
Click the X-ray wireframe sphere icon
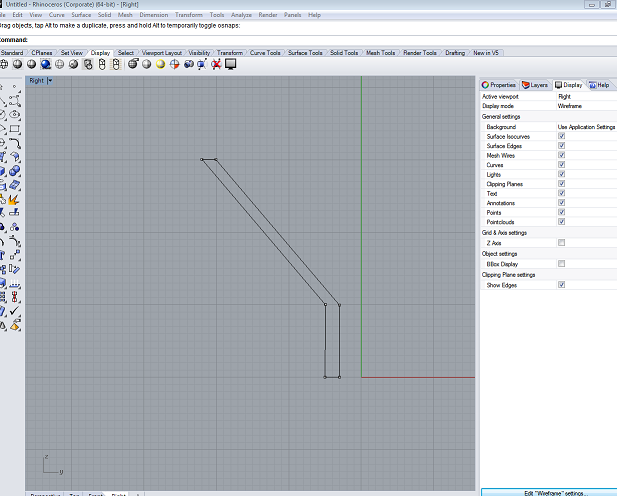pos(59,64)
